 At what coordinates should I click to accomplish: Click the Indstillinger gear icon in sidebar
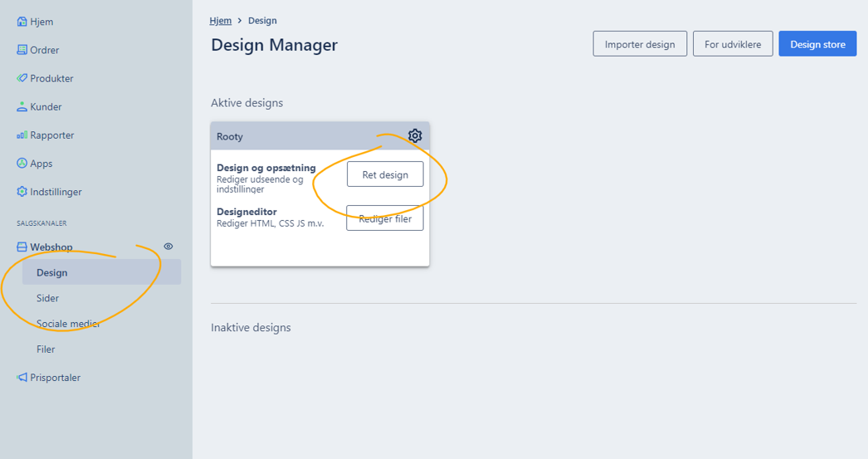[x=22, y=192]
